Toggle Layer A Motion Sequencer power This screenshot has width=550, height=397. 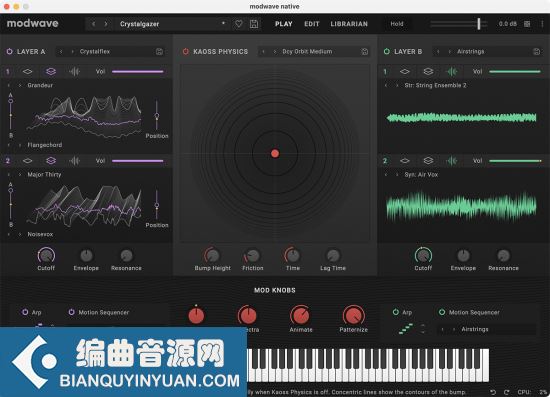pyautogui.click(x=71, y=312)
